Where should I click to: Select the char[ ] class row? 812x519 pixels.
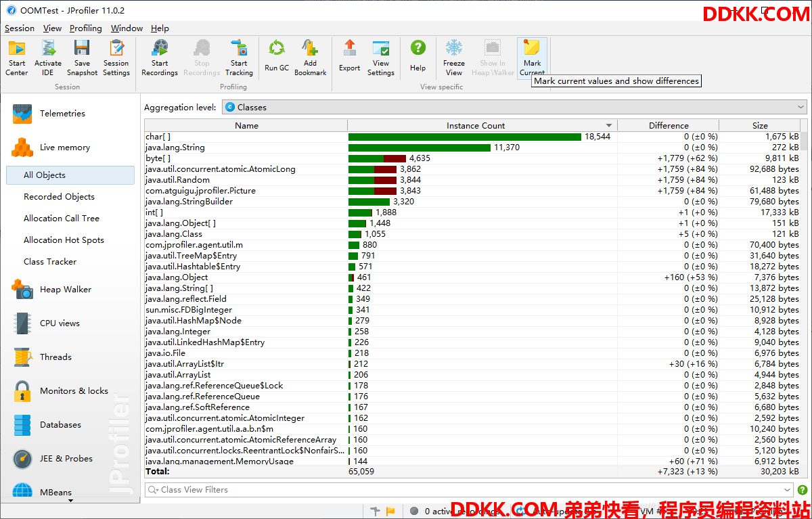(x=472, y=137)
